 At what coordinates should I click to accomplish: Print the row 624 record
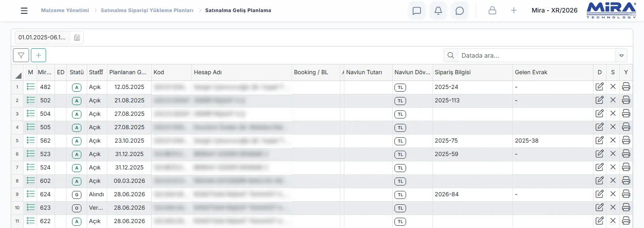[626, 194]
